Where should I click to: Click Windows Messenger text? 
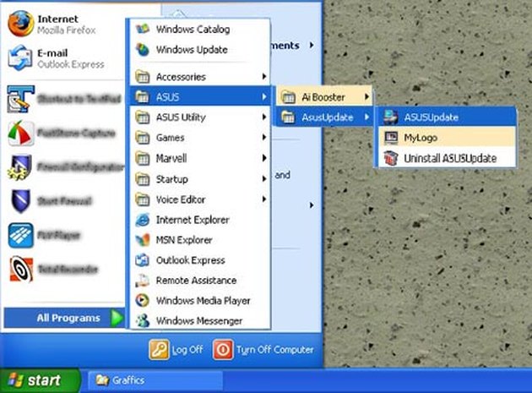pos(199,320)
